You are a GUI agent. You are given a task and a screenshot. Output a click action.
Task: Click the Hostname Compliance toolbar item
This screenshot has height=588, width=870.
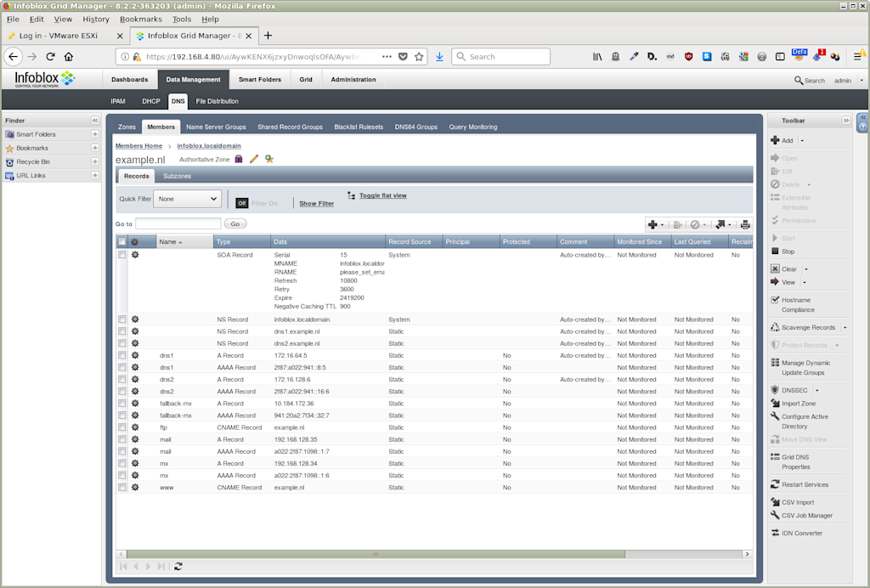tap(798, 304)
